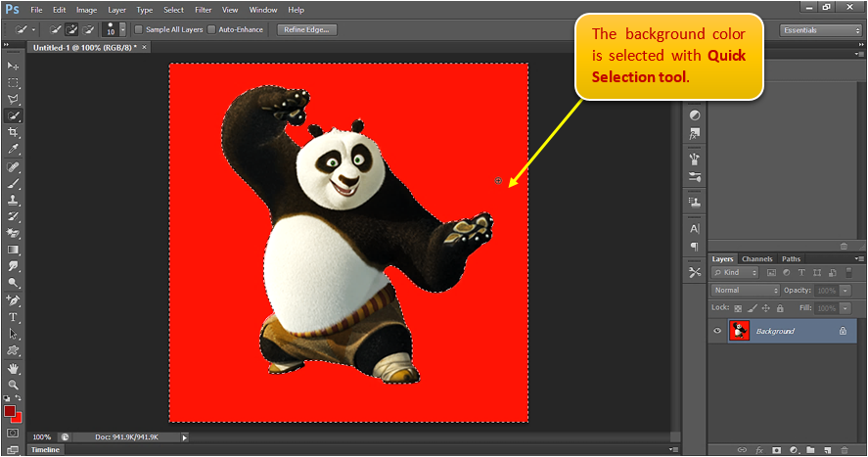This screenshot has height=457, width=868.
Task: Click the Add to selection brush option
Action: (x=71, y=30)
